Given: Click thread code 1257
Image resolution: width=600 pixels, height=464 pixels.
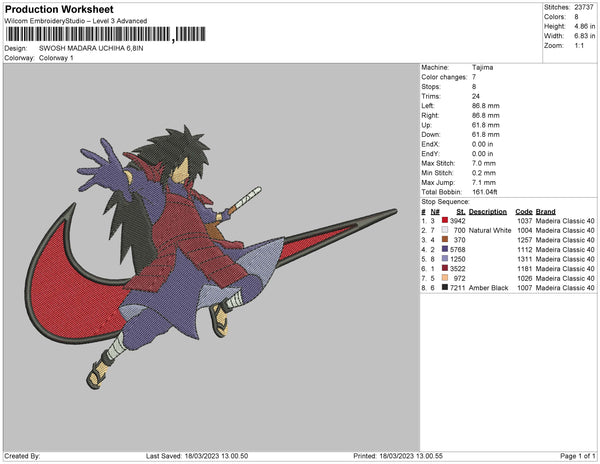Looking at the screenshot, I should tap(525, 240).
